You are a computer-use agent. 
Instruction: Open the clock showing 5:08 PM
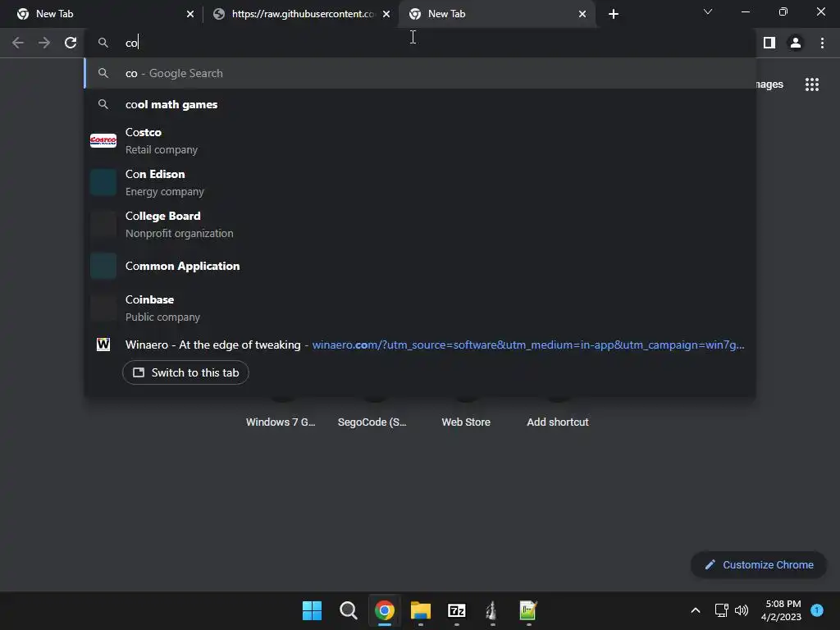781,610
